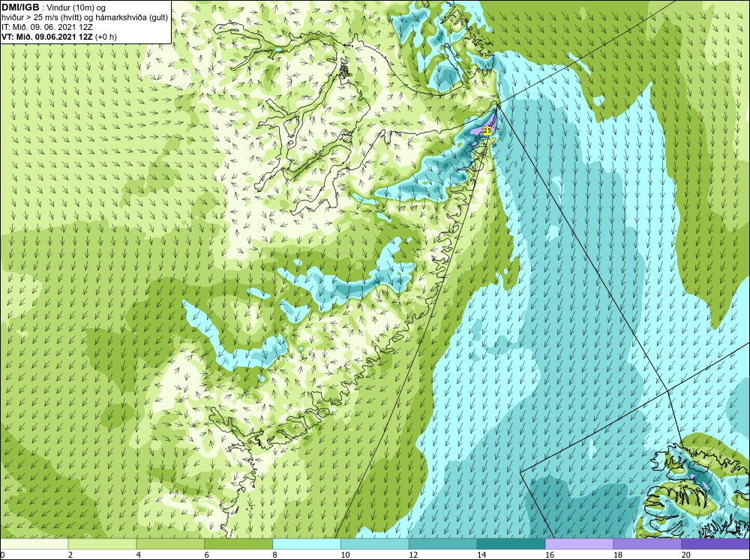
Task: Select the 16–18 m/s light purple swatch
Action: coord(579,544)
